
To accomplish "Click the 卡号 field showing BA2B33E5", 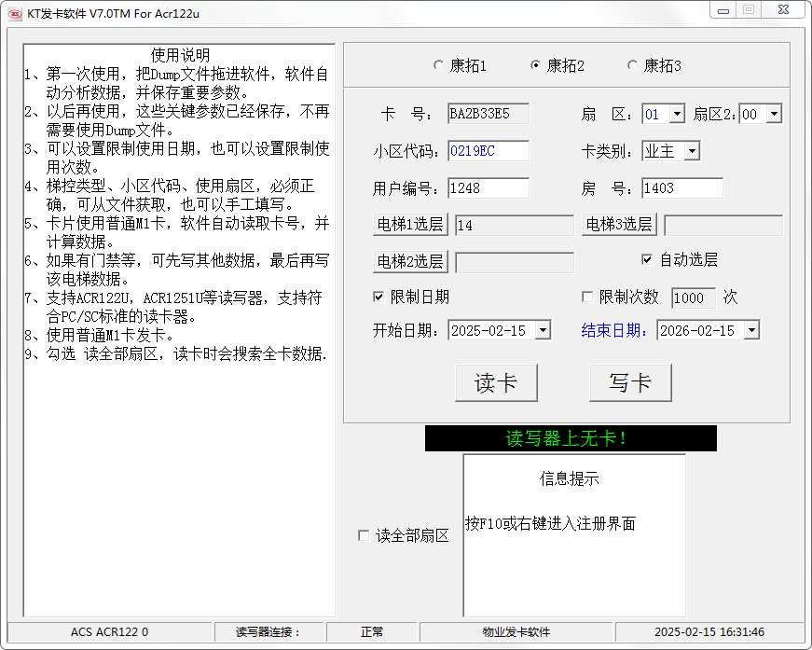I will [489, 114].
